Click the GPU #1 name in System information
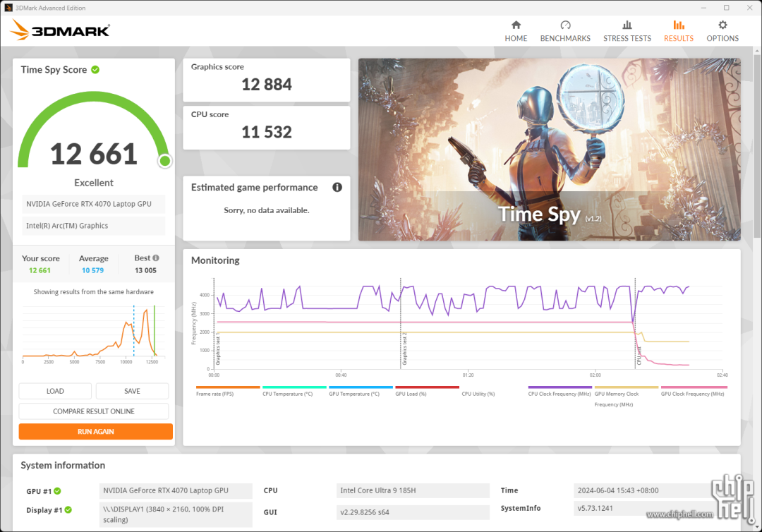 coord(176,490)
